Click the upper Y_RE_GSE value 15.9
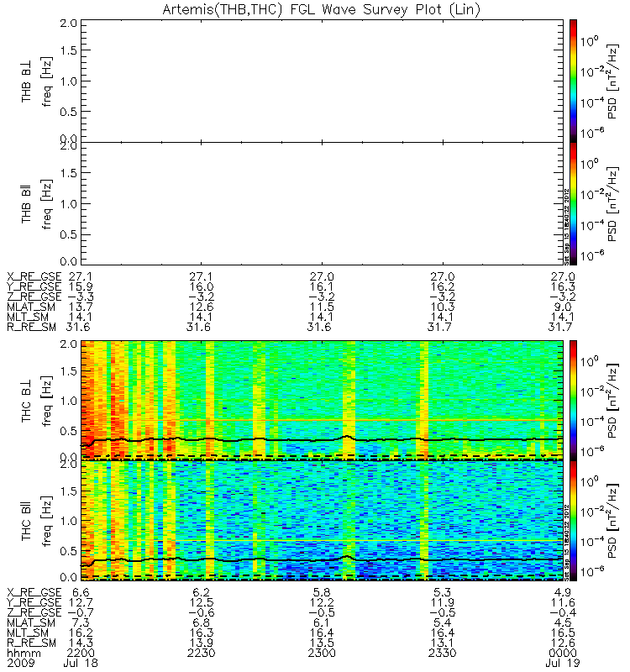 (81, 286)
